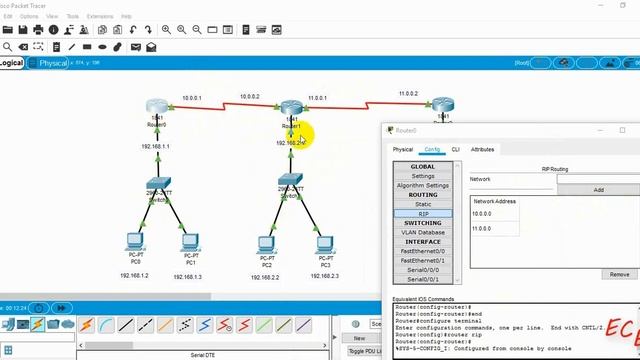
Task: Select the Draw Line tool
Action: point(72,47)
